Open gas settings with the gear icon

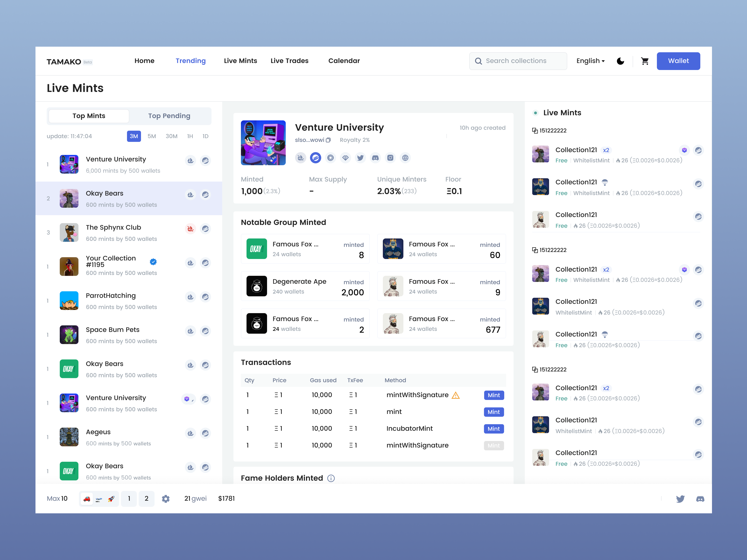[166, 499]
